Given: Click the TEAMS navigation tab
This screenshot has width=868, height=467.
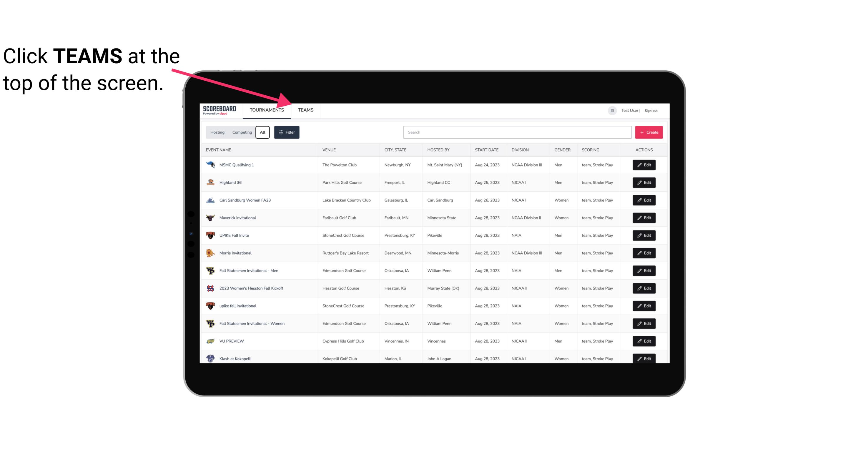Looking at the screenshot, I should pos(305,110).
